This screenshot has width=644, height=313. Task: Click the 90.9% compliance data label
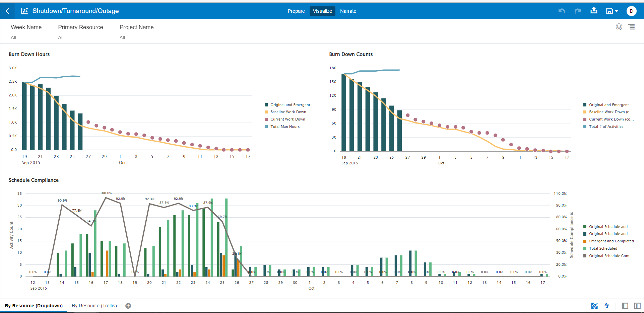pos(62,201)
